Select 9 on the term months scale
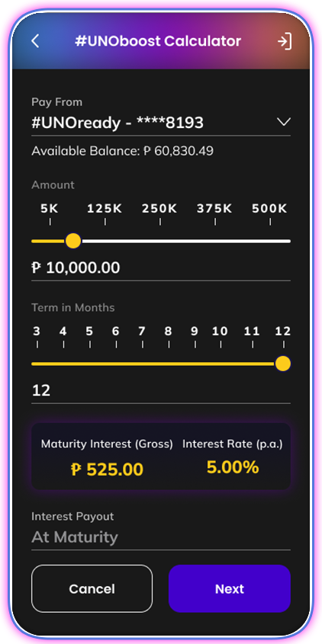Viewport: 322px width, 644px height. [194, 331]
